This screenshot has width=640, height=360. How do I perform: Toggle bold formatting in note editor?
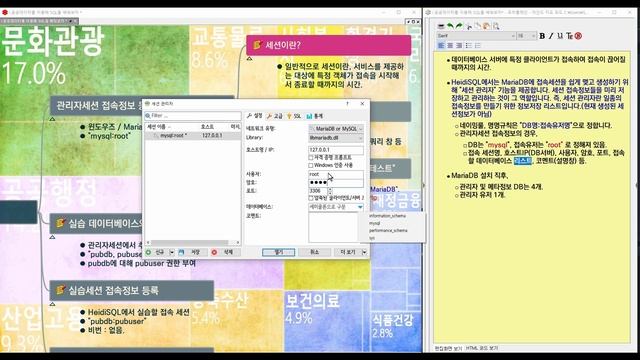click(x=542, y=36)
